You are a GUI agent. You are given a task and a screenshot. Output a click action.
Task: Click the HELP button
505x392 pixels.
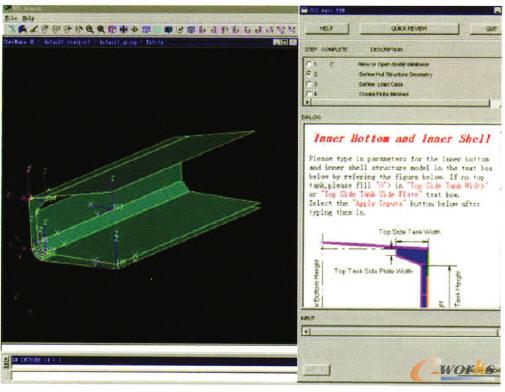pyautogui.click(x=327, y=28)
